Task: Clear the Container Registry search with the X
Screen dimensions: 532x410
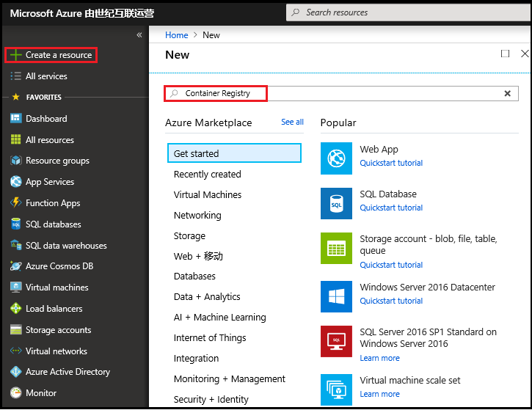Action: pos(507,93)
